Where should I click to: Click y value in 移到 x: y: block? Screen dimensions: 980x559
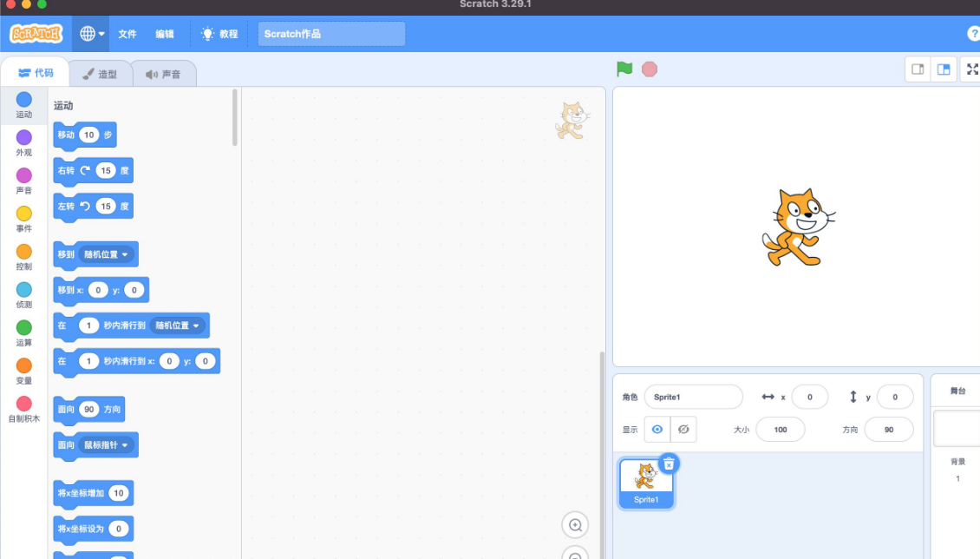(134, 290)
